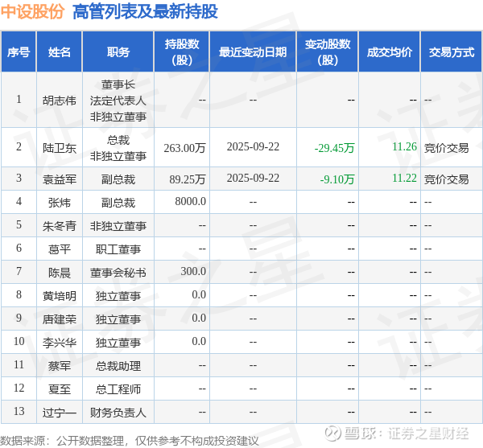Click the 89.25万 shareholding value
Image resolution: width=483 pixels, height=448 pixels.
pos(188,179)
